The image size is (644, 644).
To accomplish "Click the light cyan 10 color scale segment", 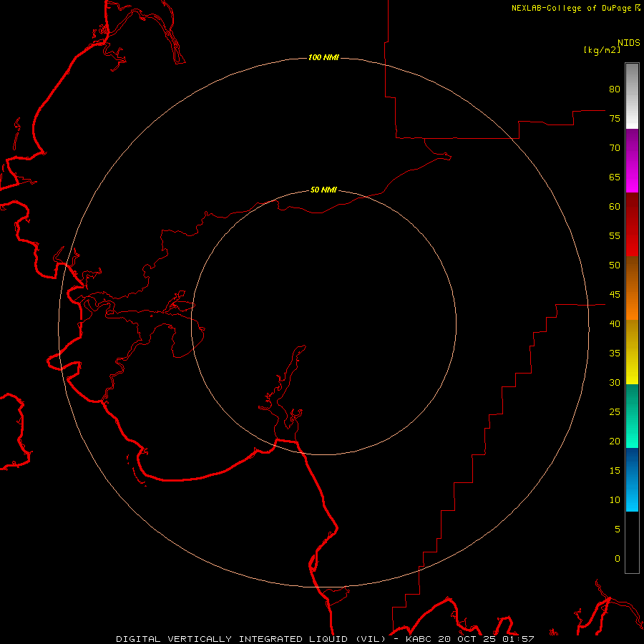I will pos(632,496).
